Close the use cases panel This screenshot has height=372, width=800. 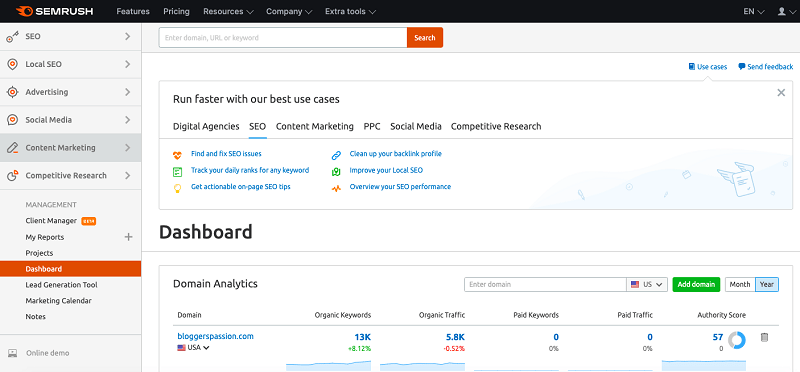click(781, 93)
